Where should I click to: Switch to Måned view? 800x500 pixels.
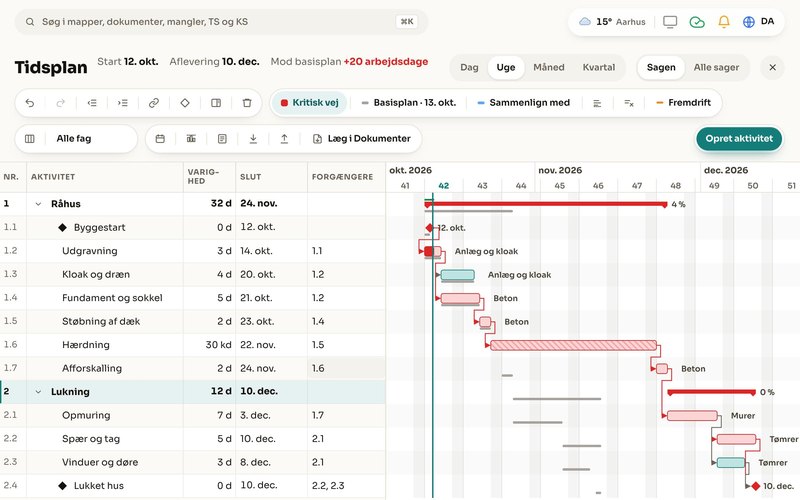548,67
